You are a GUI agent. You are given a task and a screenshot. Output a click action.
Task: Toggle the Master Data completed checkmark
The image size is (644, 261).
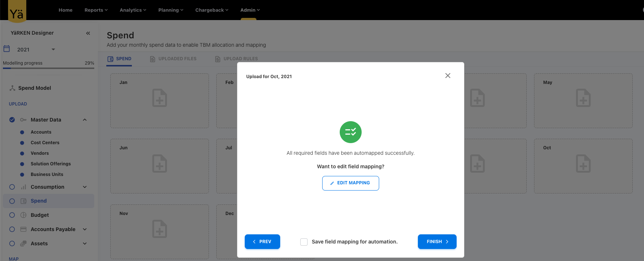click(12, 120)
